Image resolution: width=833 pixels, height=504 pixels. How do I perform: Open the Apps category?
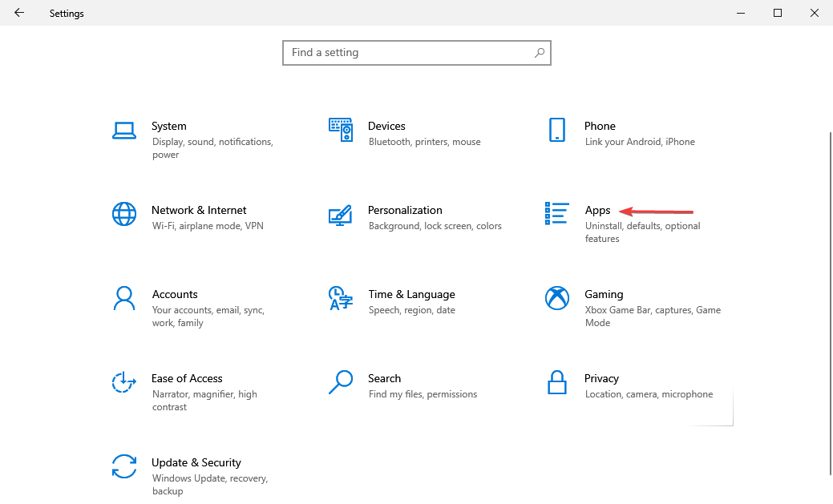pyautogui.click(x=597, y=210)
